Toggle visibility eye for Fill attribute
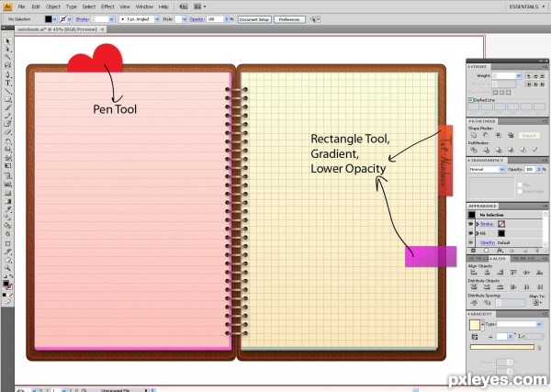This screenshot has width=551, height=392. pos(471,233)
